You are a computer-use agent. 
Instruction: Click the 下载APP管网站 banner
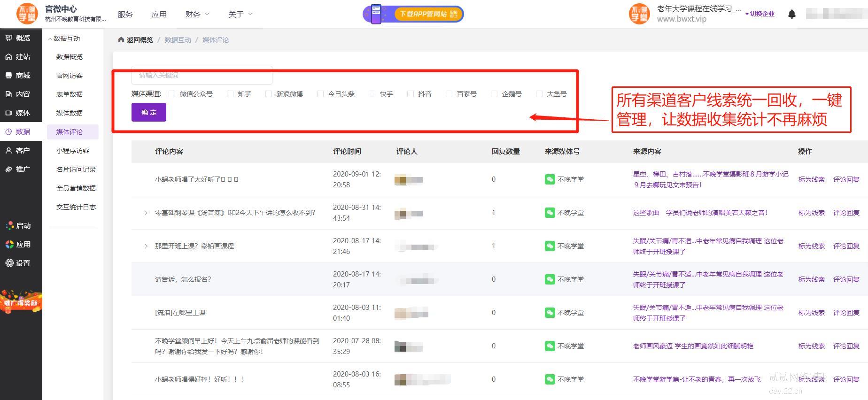tap(413, 14)
